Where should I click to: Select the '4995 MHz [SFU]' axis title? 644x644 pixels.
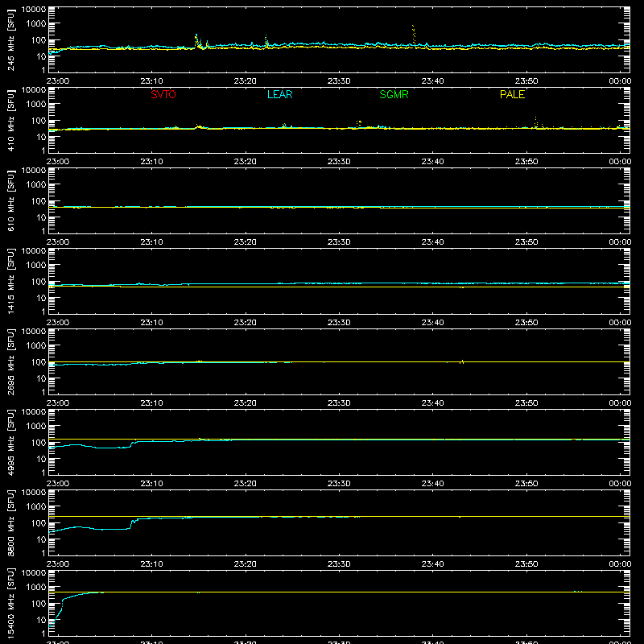10,442
